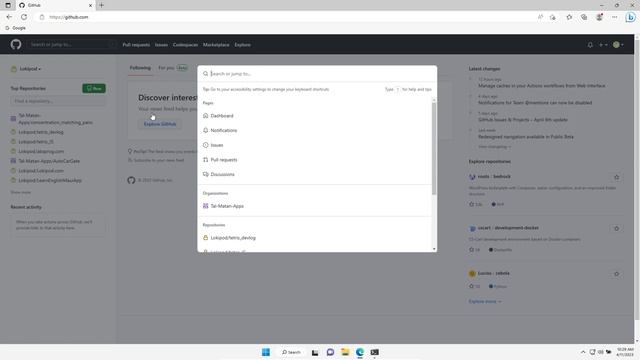Open the Bing sidebar button
Viewport: 640px width, 360px height.
point(630,17)
